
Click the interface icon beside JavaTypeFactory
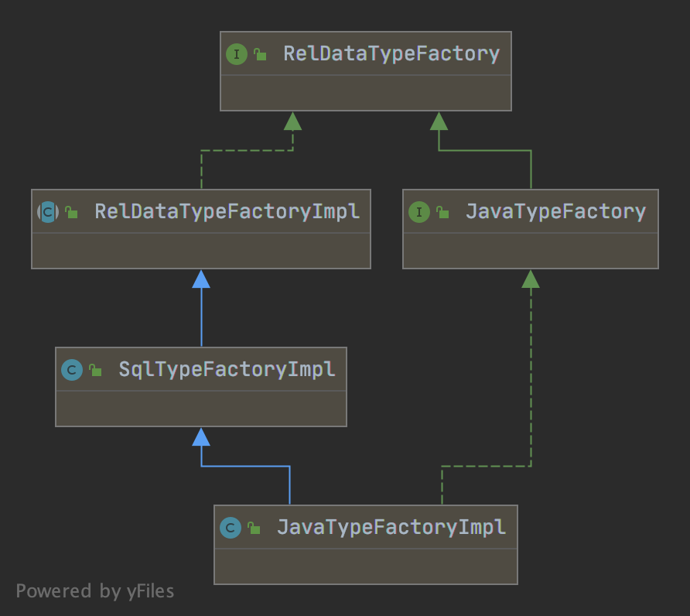(x=419, y=212)
